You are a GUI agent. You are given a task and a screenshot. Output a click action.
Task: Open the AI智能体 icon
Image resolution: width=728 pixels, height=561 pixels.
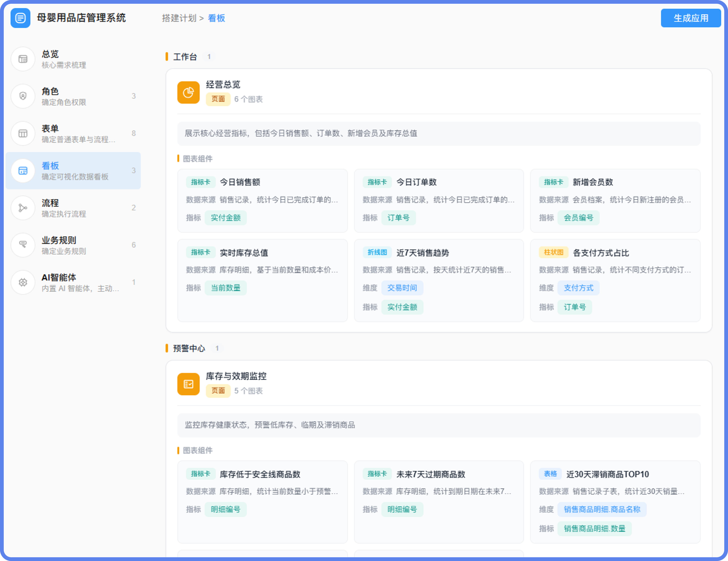tap(23, 282)
